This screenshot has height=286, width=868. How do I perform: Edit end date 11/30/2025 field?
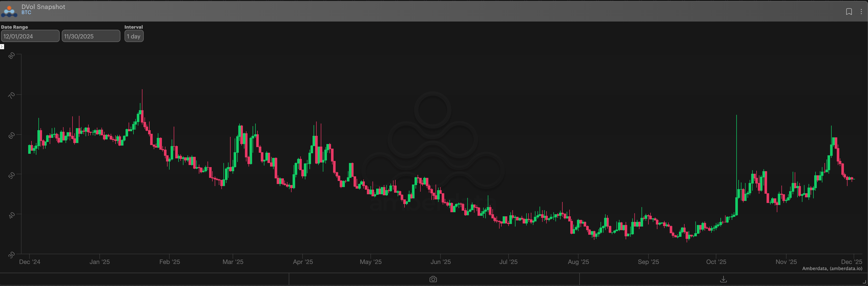pos(91,36)
